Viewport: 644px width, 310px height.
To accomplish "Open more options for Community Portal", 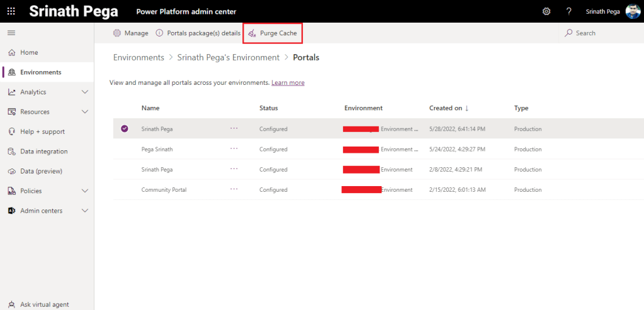I will point(234,189).
